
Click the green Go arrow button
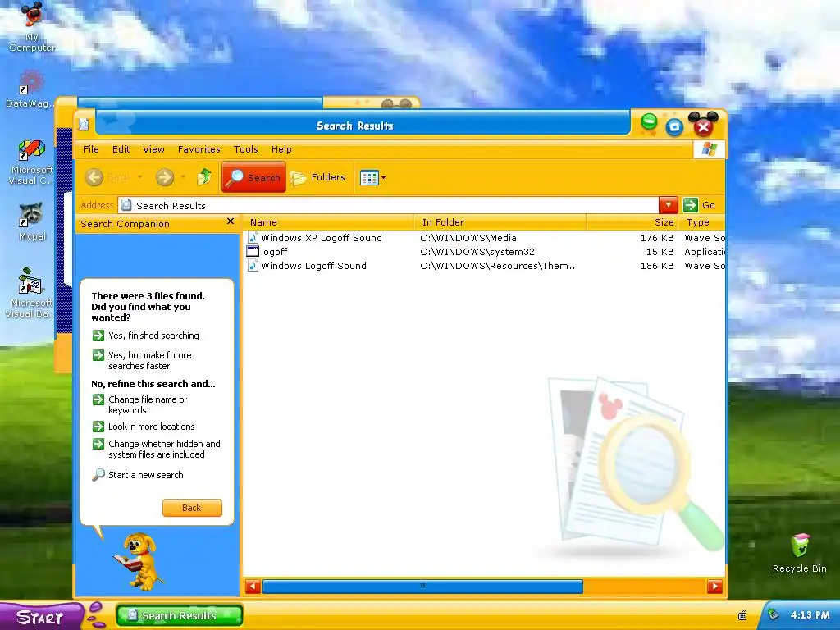coord(691,205)
